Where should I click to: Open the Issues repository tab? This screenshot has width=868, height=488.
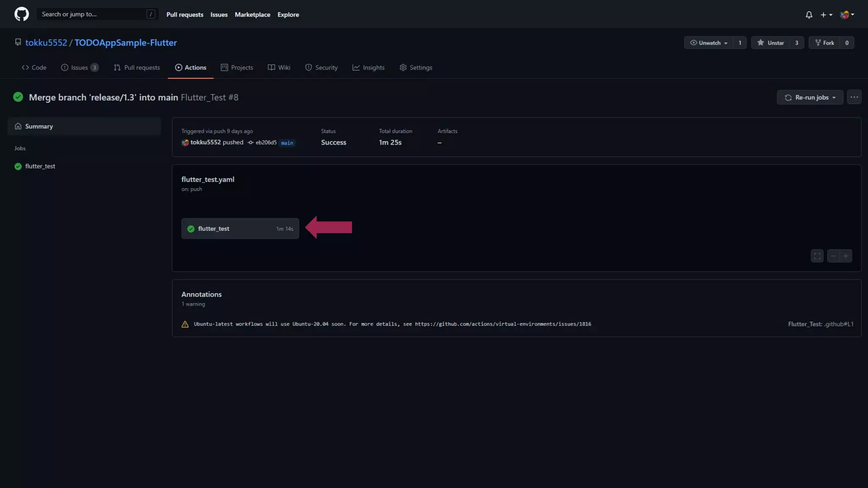(x=79, y=67)
